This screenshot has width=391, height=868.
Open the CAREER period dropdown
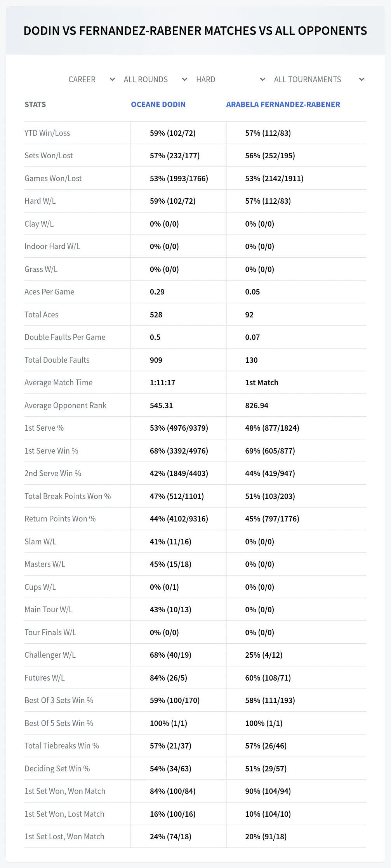[92, 80]
